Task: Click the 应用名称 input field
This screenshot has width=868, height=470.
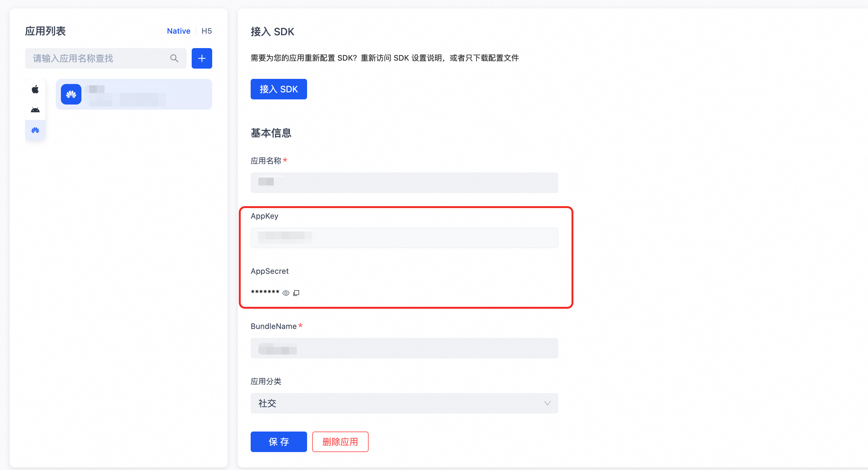Action: (x=404, y=183)
